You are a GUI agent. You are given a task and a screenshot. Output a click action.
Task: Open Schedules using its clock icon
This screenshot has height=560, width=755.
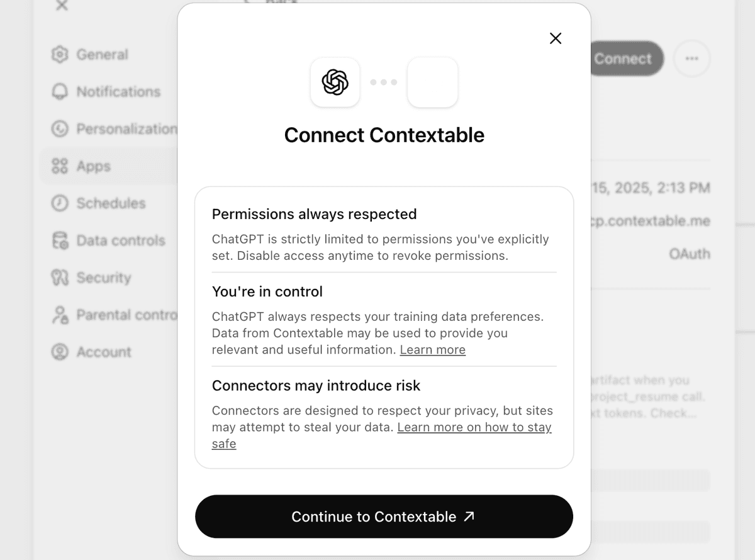[59, 203]
